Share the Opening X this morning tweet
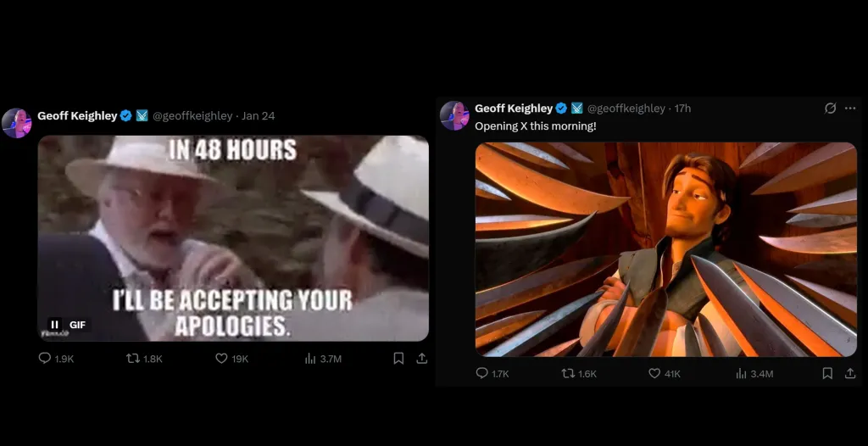Screen dimensions: 868x446 [x=850, y=374]
